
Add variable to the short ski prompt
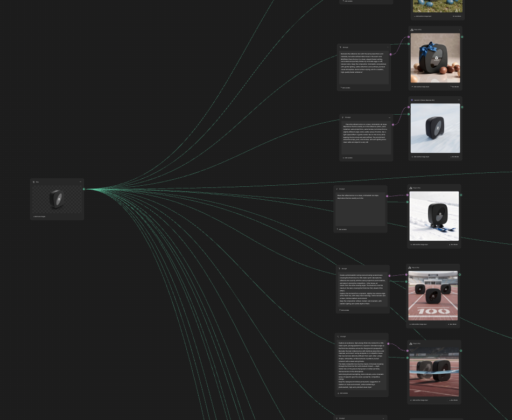tap(342, 229)
